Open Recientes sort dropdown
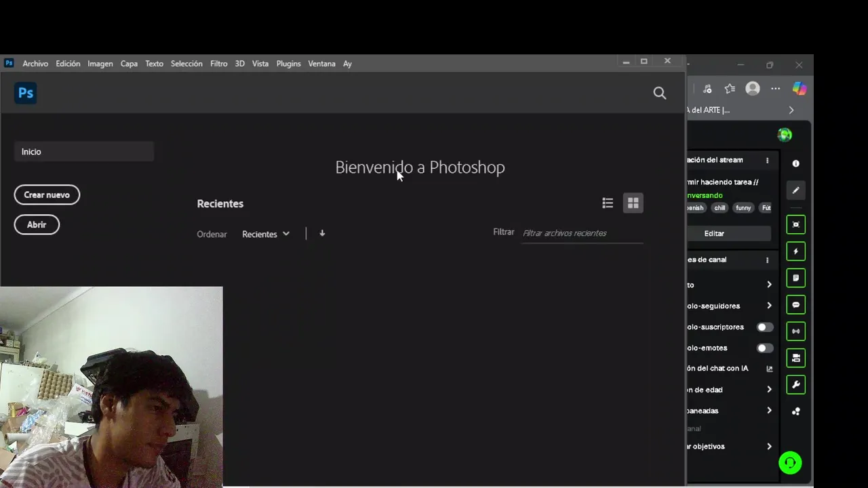Screen dimensions: 868x488 tap(266, 234)
